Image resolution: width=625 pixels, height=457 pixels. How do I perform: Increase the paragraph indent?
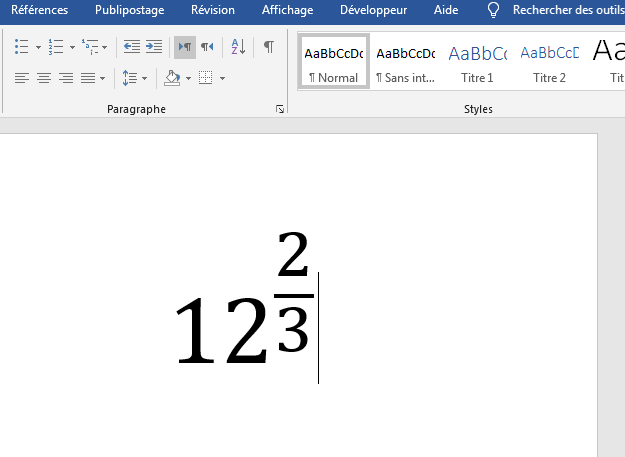tap(153, 47)
